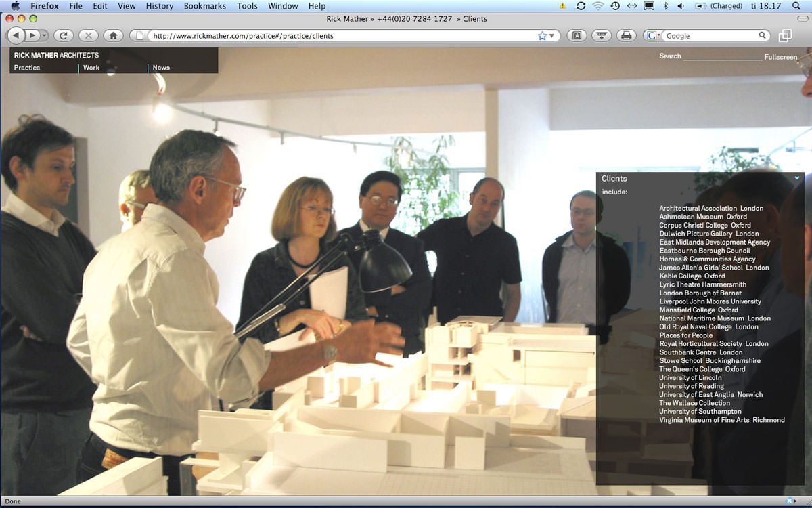Click the new window toolbar icon
This screenshot has height=508, width=812.
click(x=785, y=35)
